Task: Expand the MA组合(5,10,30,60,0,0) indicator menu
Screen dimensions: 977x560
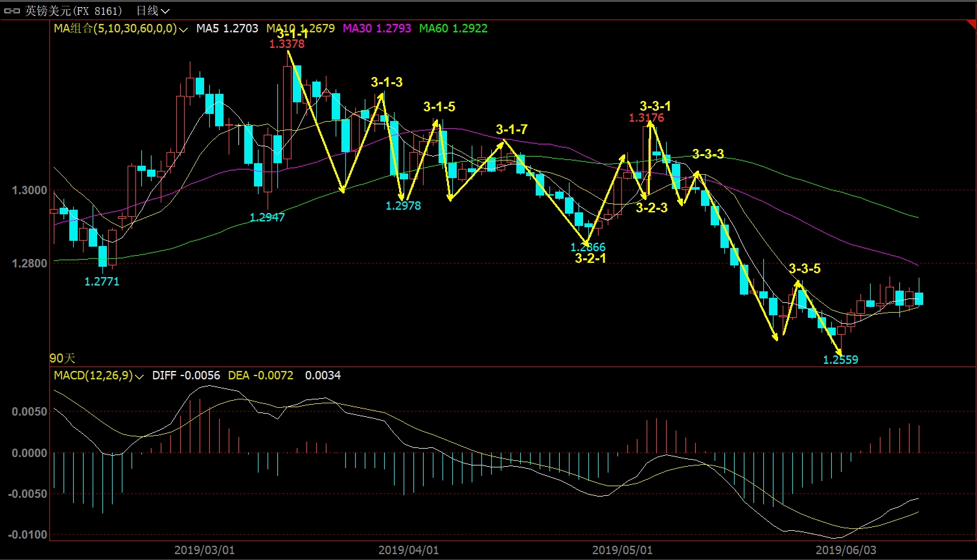Action: point(121,28)
